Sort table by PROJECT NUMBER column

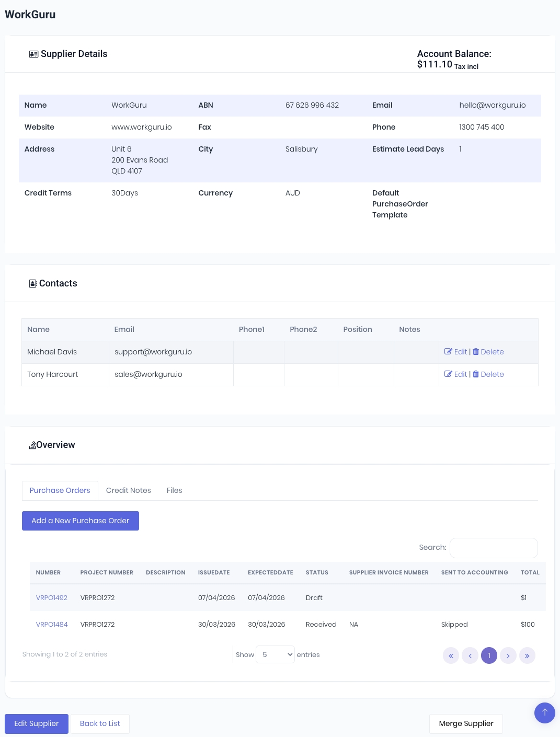[107, 573]
